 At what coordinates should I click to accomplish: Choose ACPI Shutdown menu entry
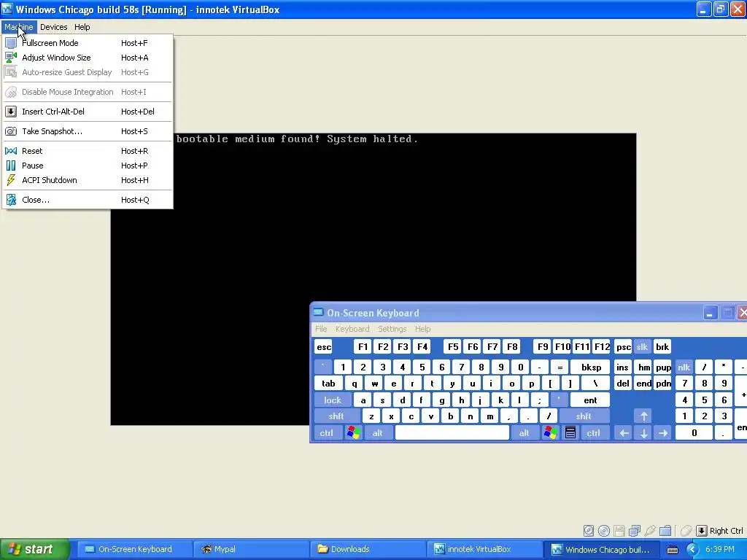point(88,180)
